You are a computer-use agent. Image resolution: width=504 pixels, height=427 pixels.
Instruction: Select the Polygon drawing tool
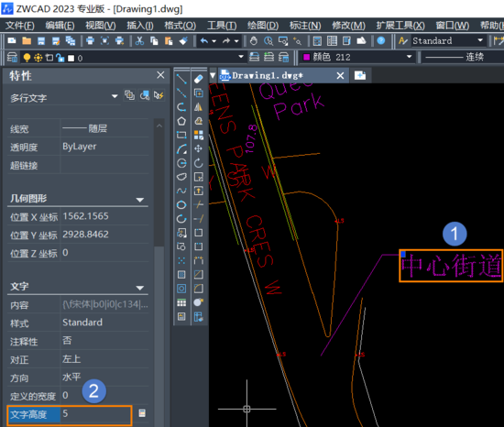click(x=181, y=121)
